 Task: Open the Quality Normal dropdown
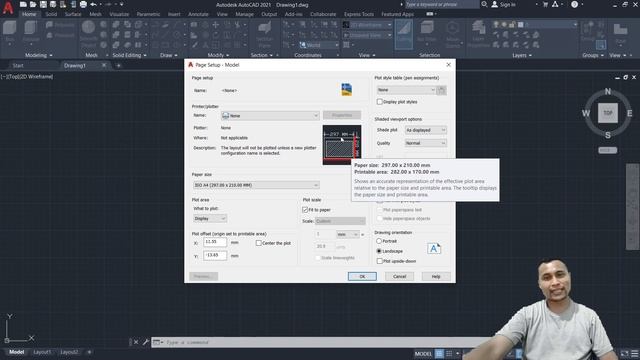point(426,143)
